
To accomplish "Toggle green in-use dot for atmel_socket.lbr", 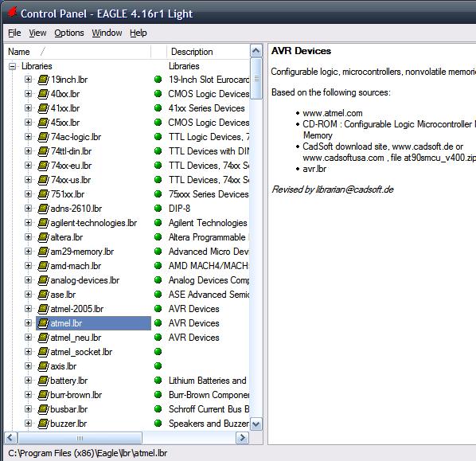I will 158,352.
